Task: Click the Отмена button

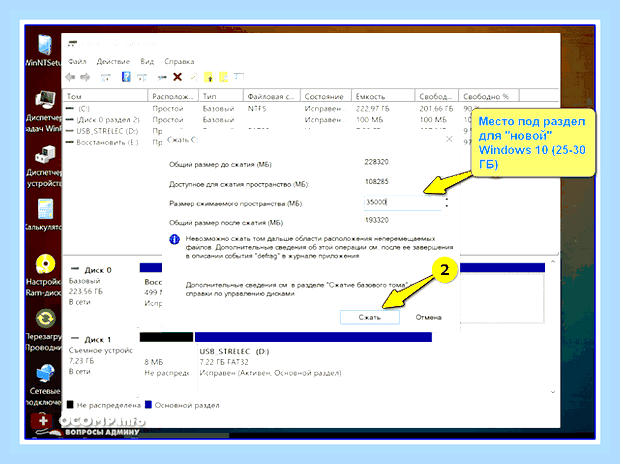Action: [428, 317]
